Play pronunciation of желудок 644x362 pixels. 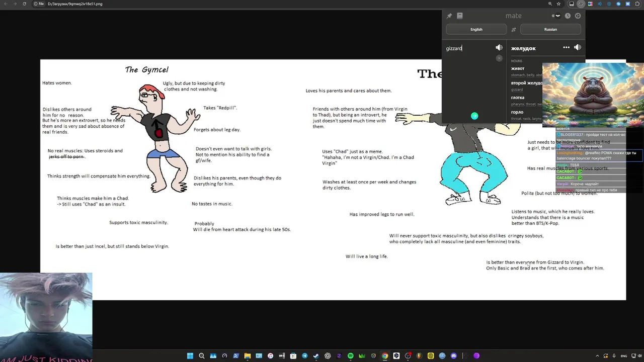[x=578, y=48]
